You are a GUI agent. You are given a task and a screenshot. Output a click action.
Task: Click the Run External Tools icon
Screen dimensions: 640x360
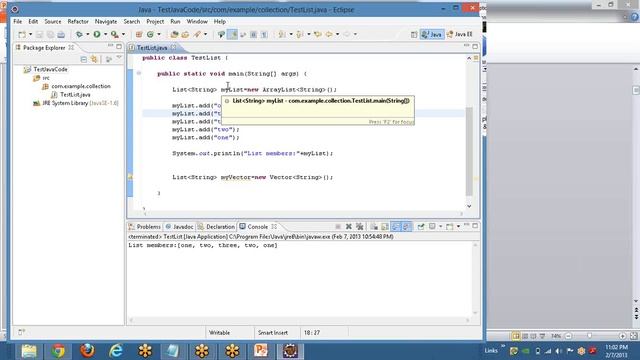[115, 35]
